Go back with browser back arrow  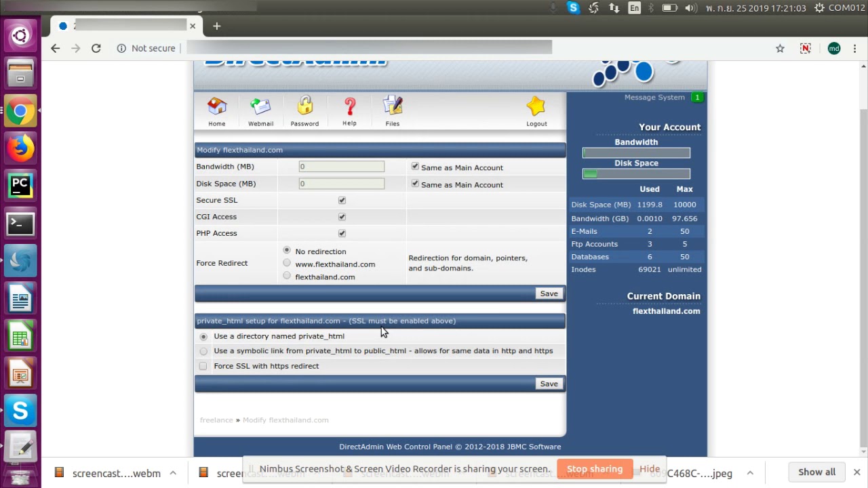pos(56,48)
